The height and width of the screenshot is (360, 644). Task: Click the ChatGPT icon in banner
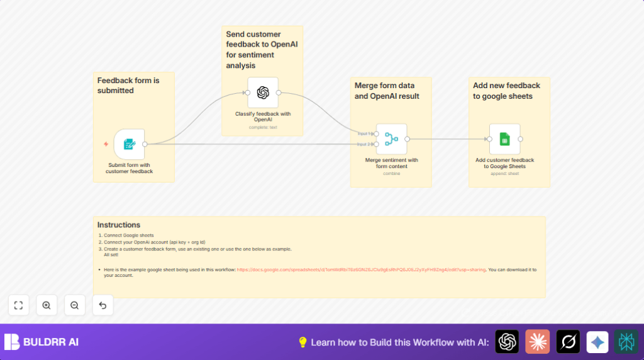pyautogui.click(x=508, y=342)
